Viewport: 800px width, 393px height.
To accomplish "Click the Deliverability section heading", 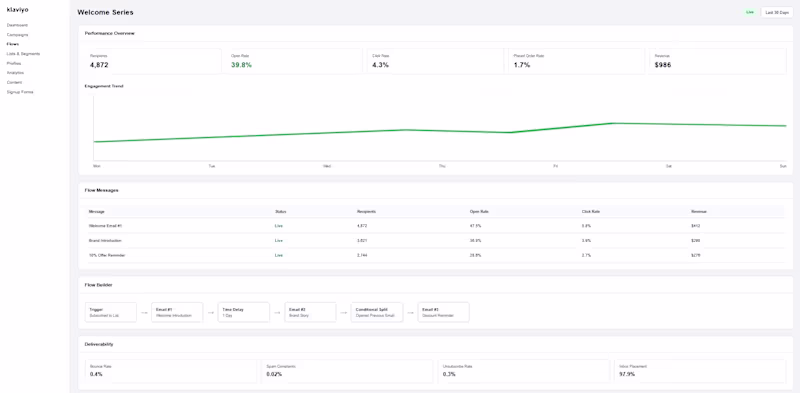I will (99, 344).
